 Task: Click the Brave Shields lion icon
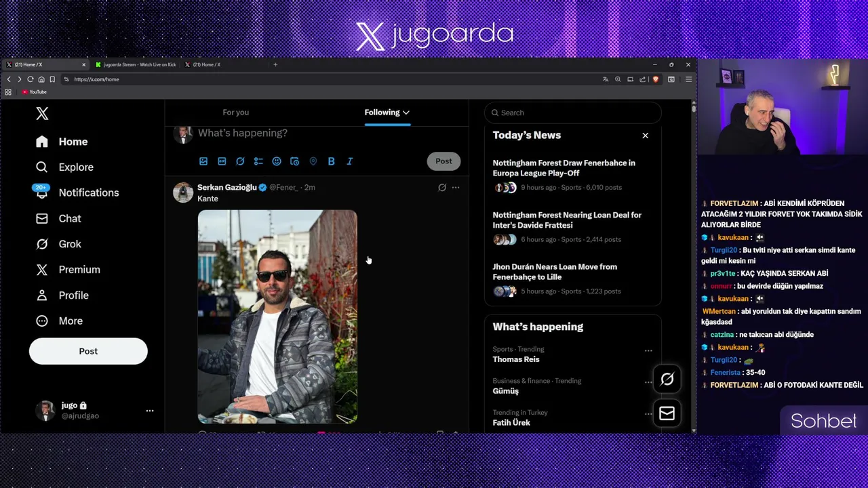coord(656,79)
